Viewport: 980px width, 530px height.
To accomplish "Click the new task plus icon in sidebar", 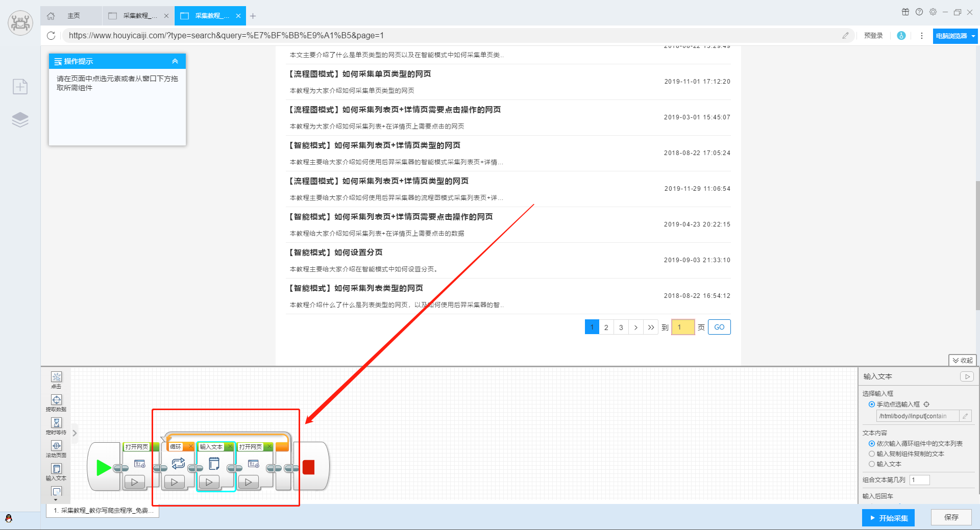I will pyautogui.click(x=20, y=86).
